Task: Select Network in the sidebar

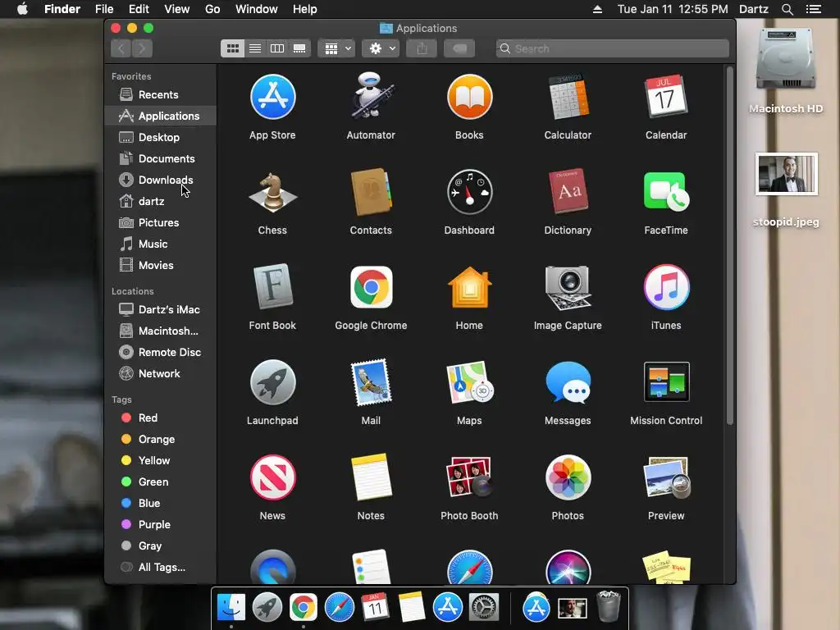Action: pyautogui.click(x=161, y=374)
